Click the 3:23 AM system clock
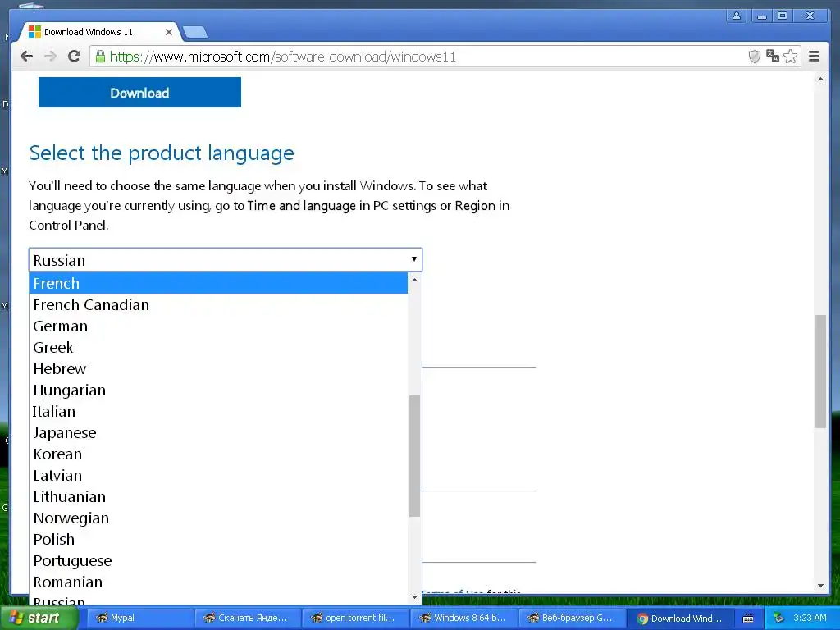Screen dimensions: 840x630 [x=810, y=618]
